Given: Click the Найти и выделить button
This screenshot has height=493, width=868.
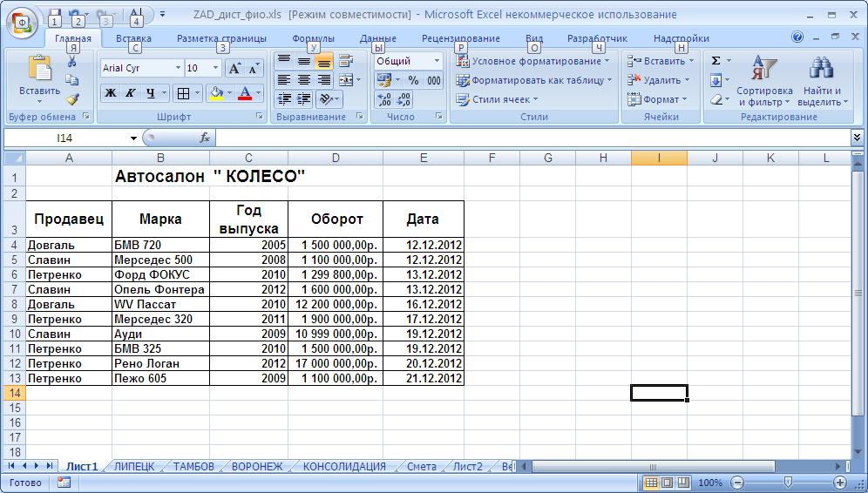Looking at the screenshot, I should pyautogui.click(x=822, y=84).
